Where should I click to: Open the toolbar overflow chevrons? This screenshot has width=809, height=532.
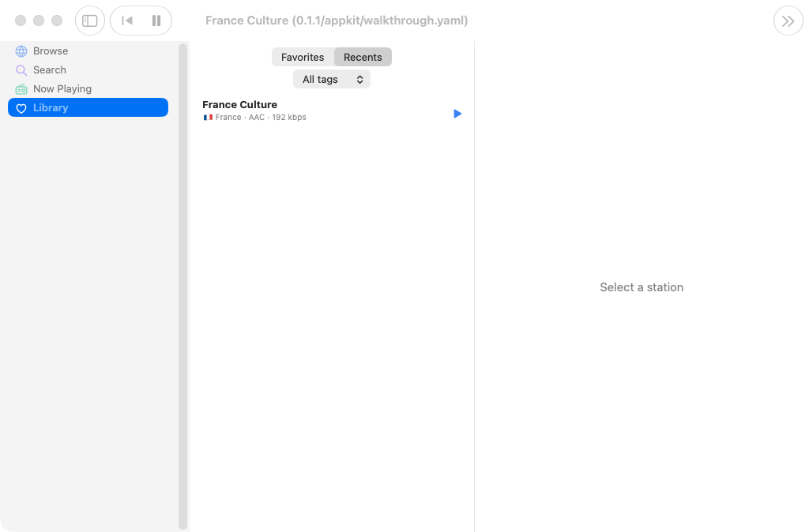click(x=788, y=21)
